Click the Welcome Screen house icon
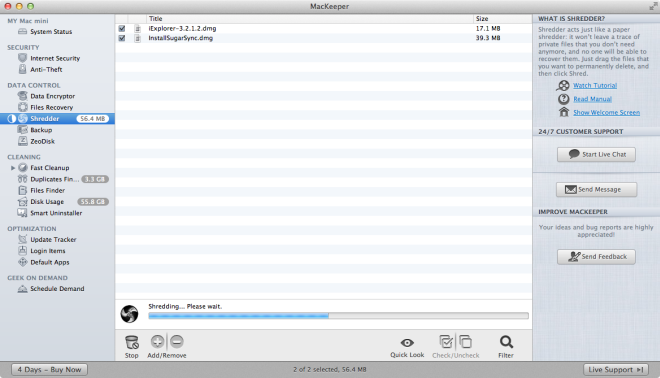Viewport: 660px width, 378px height. [564, 112]
